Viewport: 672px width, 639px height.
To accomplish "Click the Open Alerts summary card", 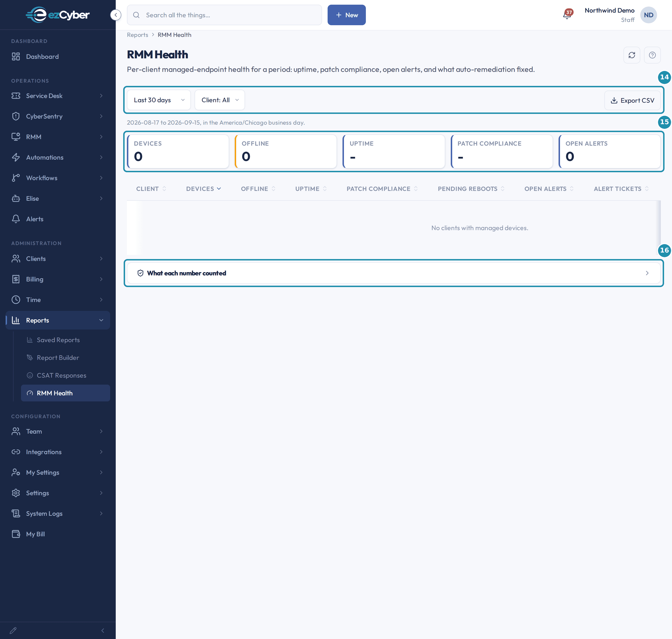I will coord(609,151).
